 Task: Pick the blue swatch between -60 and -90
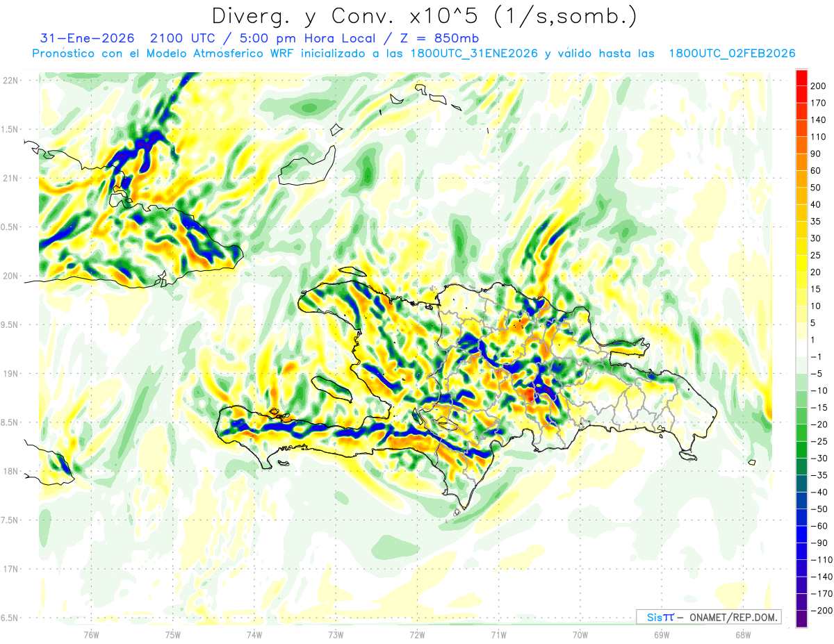point(801,534)
